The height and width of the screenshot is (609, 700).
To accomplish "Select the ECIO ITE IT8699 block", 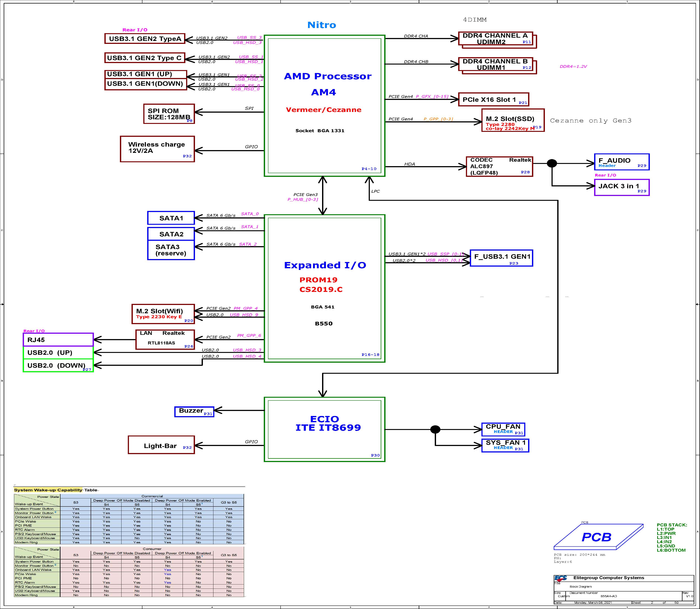I will pyautogui.click(x=324, y=429).
